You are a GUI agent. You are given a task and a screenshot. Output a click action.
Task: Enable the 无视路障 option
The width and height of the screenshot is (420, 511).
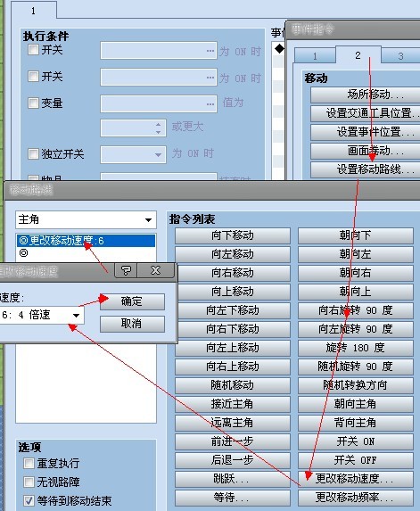coord(29,482)
